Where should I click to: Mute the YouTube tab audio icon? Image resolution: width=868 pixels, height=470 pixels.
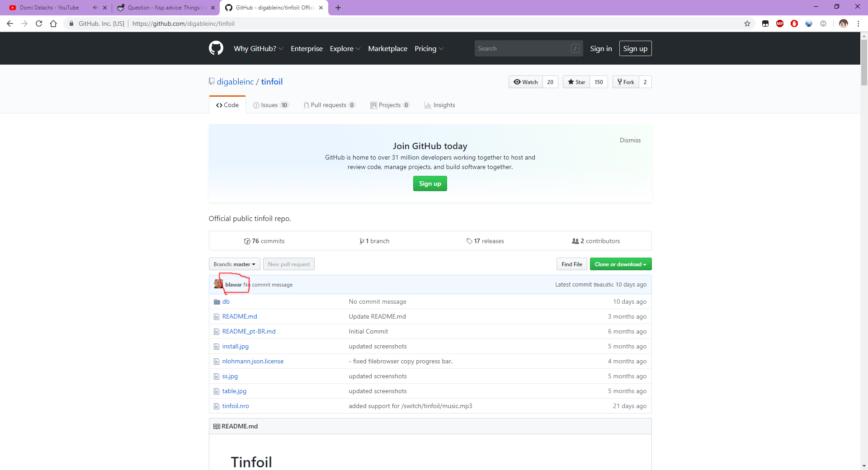[95, 8]
